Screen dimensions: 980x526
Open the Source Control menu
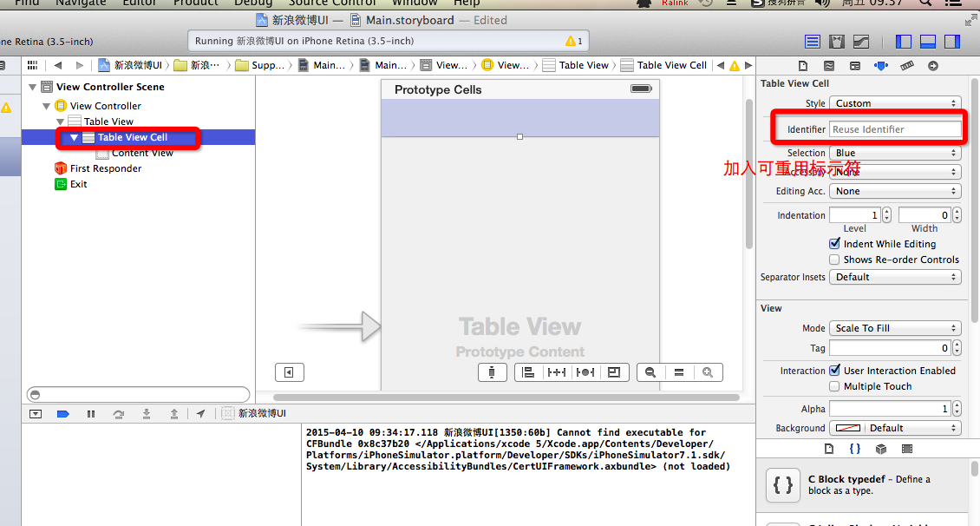pos(332,3)
